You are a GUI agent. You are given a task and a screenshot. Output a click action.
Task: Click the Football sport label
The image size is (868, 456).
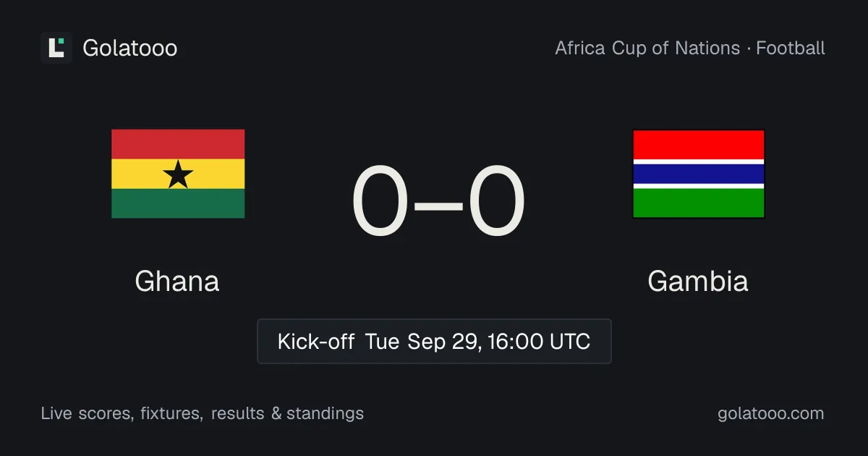pyautogui.click(x=791, y=48)
